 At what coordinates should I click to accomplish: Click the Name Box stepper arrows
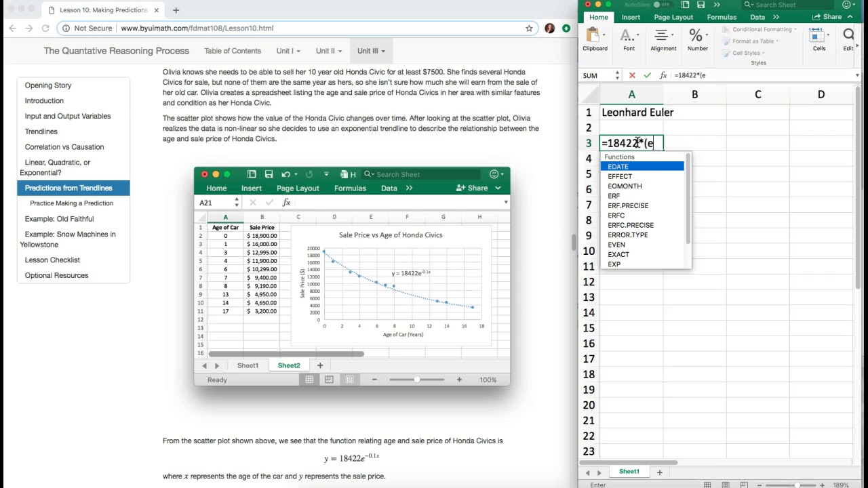pyautogui.click(x=617, y=75)
